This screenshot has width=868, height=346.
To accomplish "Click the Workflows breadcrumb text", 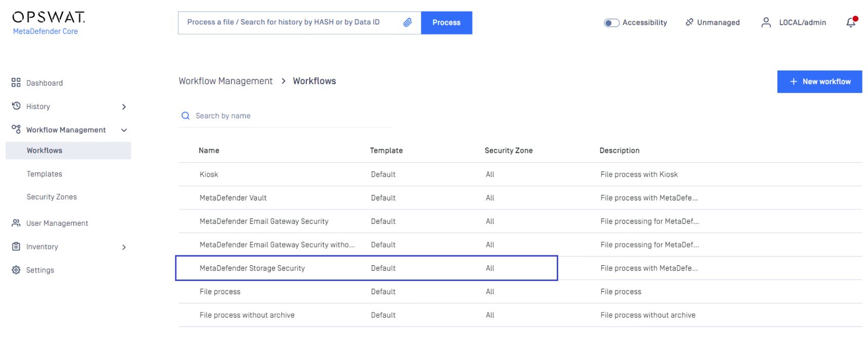I will point(314,81).
